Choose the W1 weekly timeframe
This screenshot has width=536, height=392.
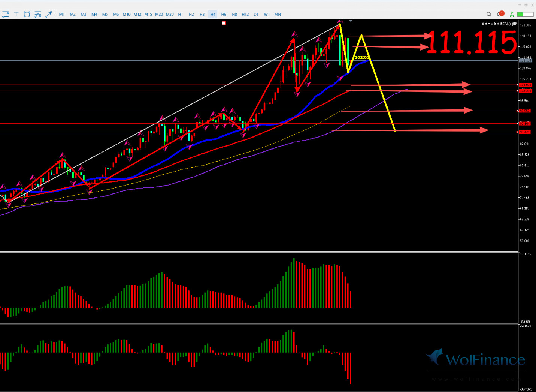[x=267, y=14]
